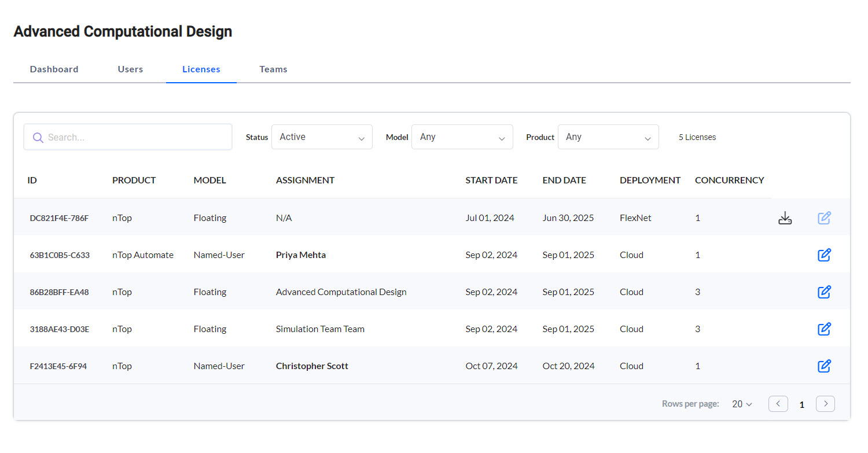The height and width of the screenshot is (453, 868).
Task: Edit Priya Mehta's license 63B1C0B5-C633
Action: (x=824, y=255)
